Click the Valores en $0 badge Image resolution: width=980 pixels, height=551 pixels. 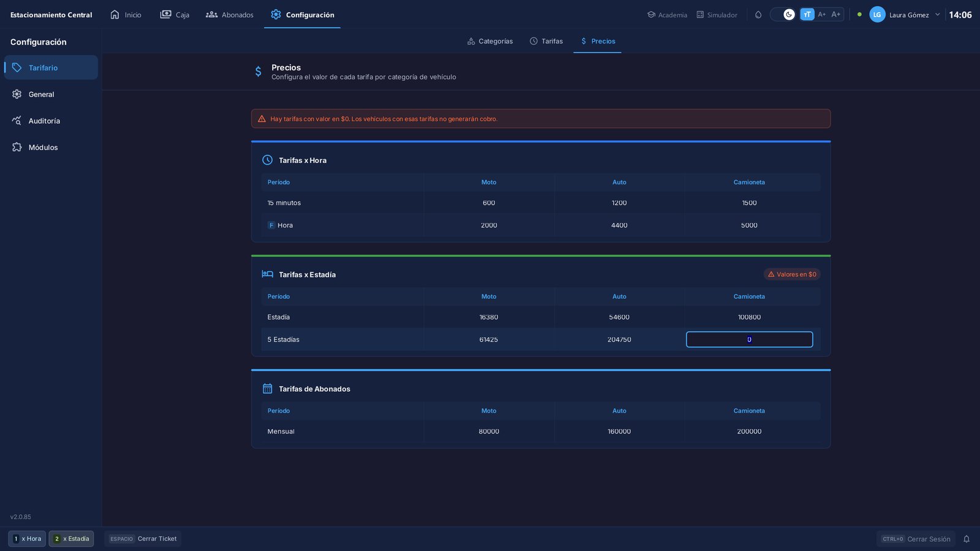pos(792,274)
